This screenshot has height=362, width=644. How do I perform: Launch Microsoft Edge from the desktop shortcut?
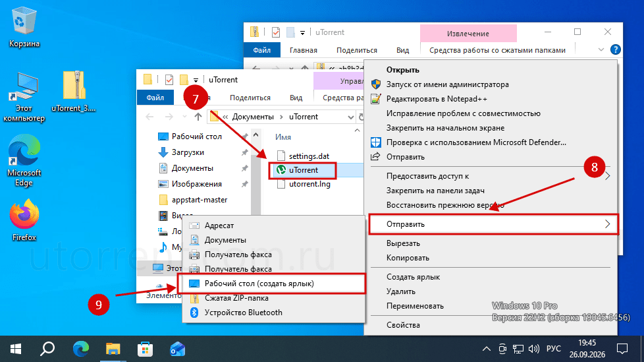(x=24, y=161)
